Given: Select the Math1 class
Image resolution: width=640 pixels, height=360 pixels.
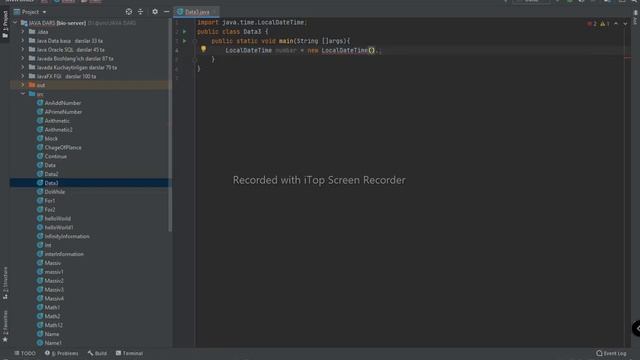Looking at the screenshot, I should tap(48, 307).
